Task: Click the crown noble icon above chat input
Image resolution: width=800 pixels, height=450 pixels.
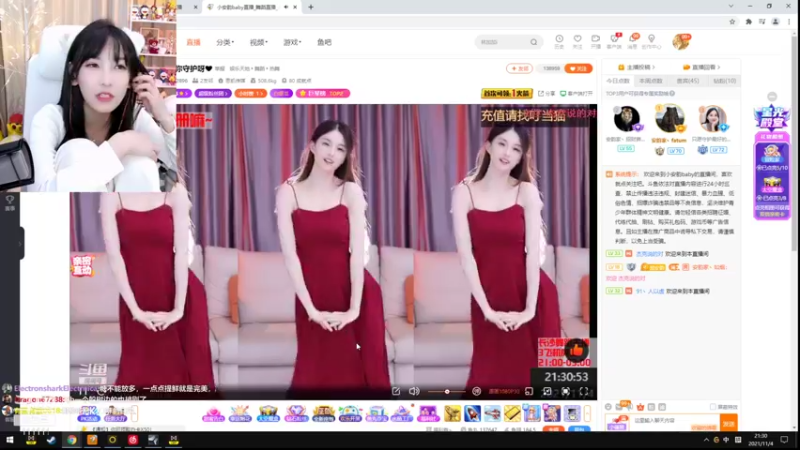Action: (x=640, y=407)
